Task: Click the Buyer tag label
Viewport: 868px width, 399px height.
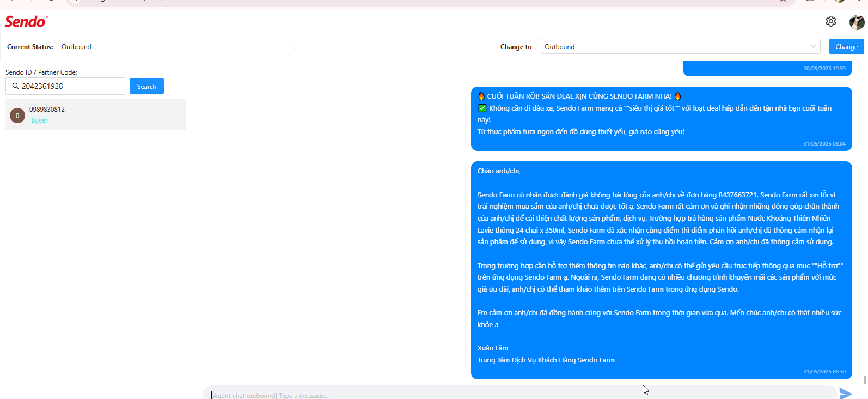Action: tap(39, 120)
